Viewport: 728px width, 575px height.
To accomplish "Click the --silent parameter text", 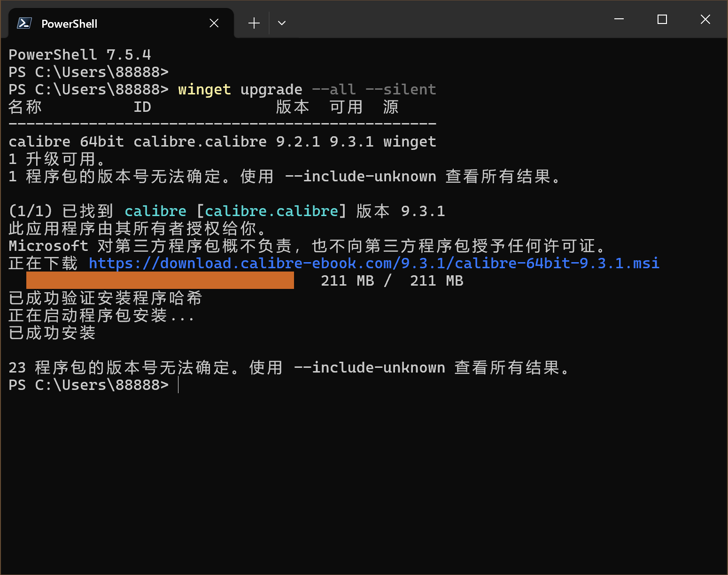I will [x=401, y=89].
